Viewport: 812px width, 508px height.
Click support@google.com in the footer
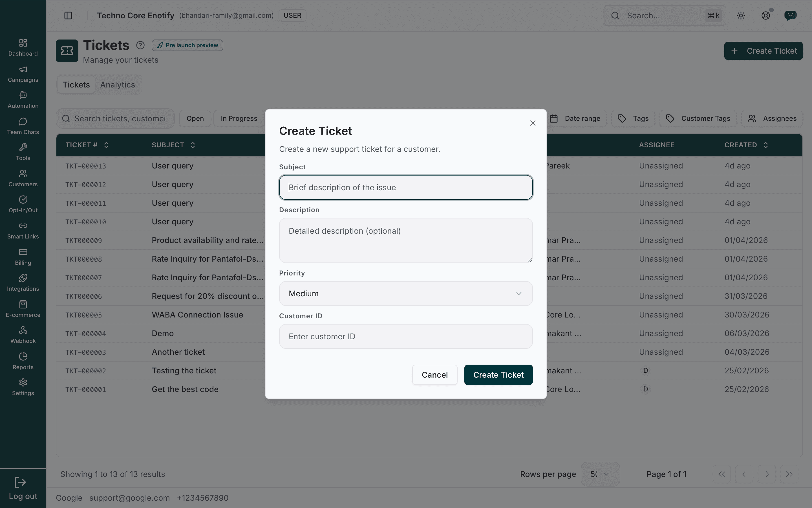point(129,498)
